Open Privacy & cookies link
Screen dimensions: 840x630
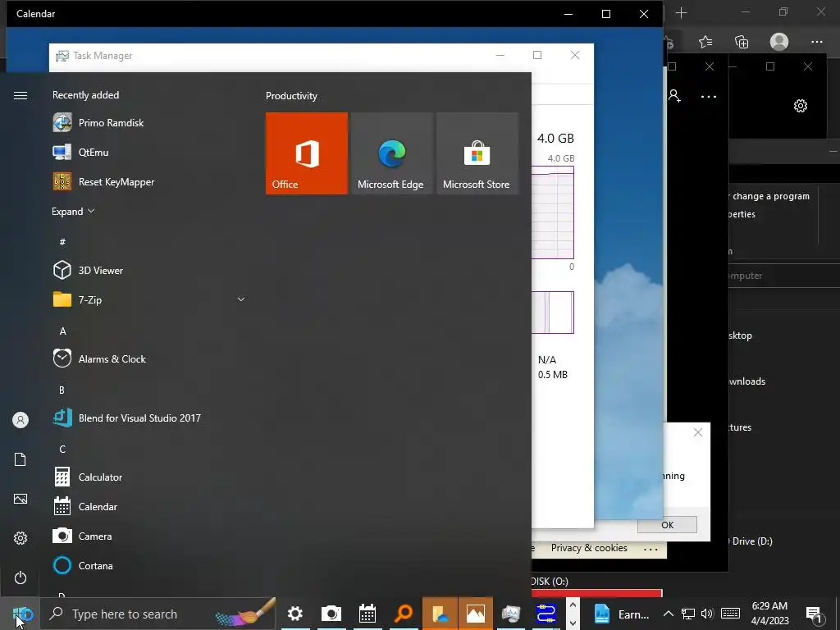[x=589, y=547]
